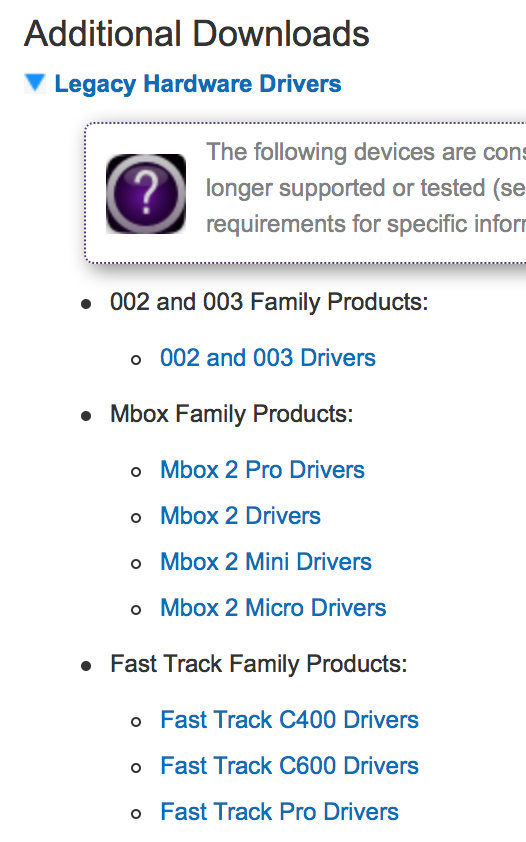This screenshot has width=526, height=842.
Task: Open the Mbox 2 Pro Drivers link
Action: click(262, 470)
